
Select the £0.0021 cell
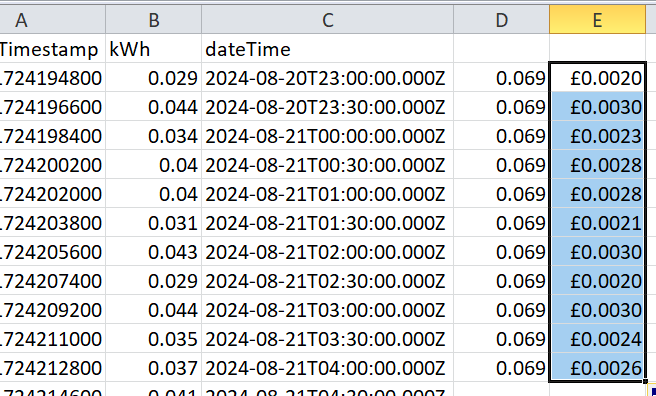tap(597, 223)
